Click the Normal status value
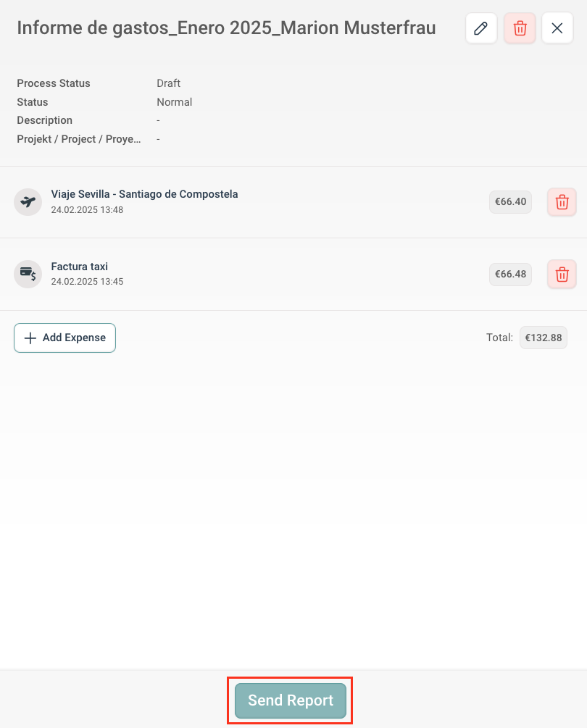 pos(174,102)
